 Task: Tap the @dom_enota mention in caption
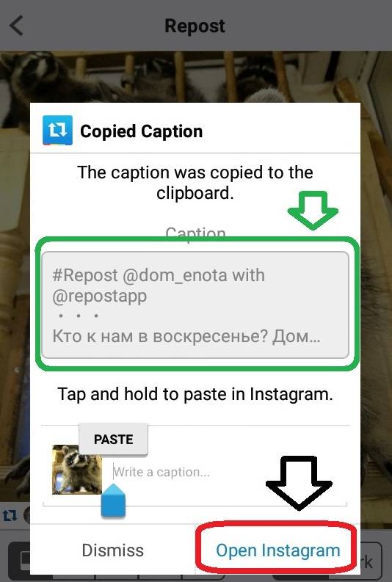174,275
